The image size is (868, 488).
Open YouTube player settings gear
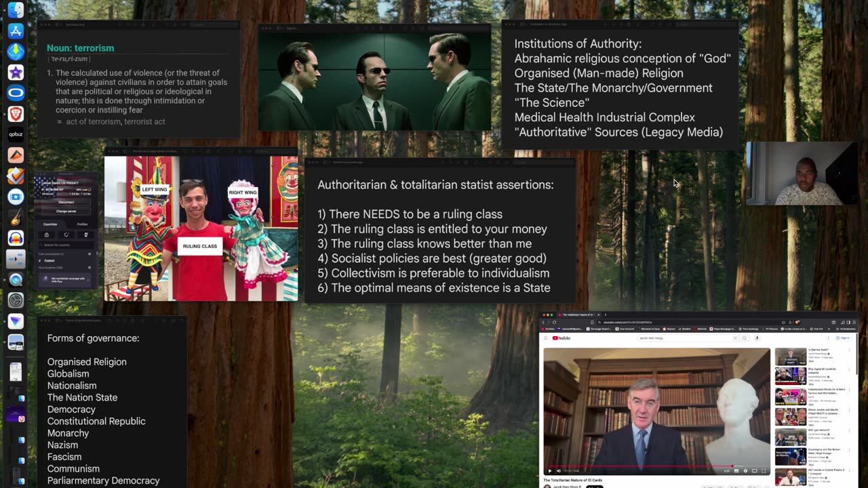745,471
